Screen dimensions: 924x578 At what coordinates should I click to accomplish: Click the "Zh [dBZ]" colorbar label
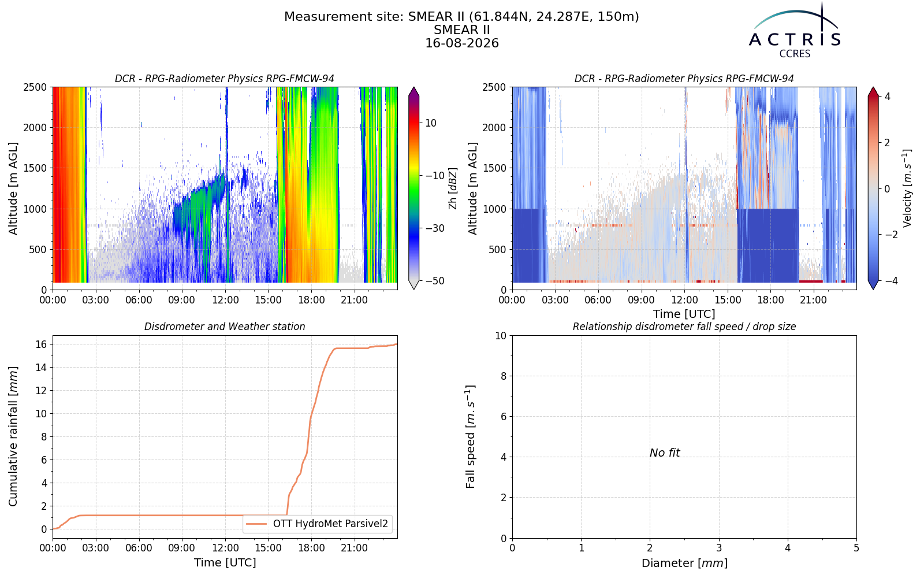pyautogui.click(x=453, y=188)
